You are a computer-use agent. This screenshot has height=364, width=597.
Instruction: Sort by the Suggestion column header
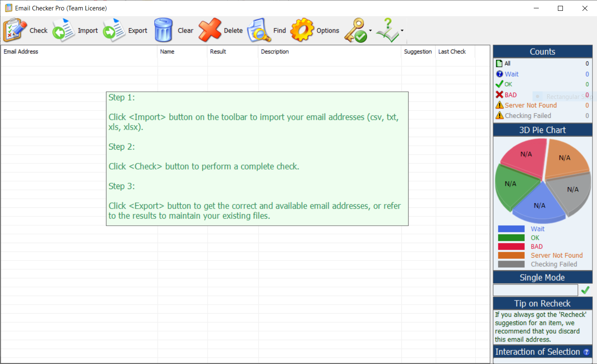click(418, 52)
